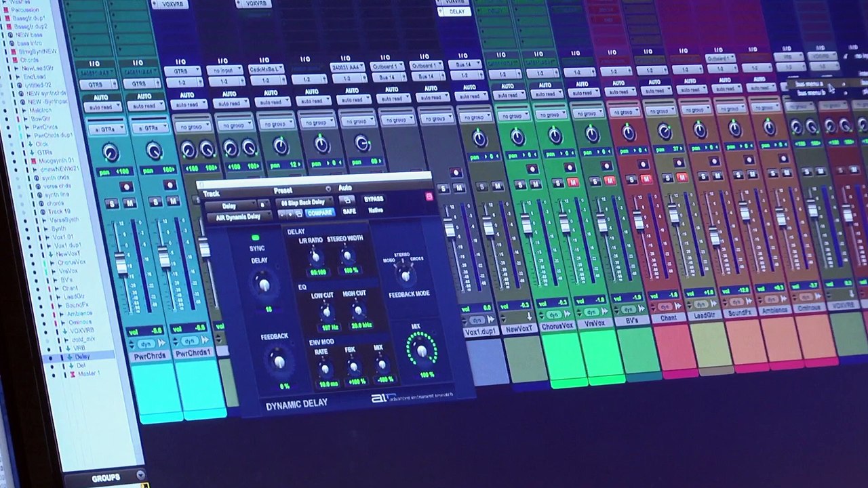Click the previous preset minus button
The height and width of the screenshot is (488, 868).
pyautogui.click(x=283, y=215)
